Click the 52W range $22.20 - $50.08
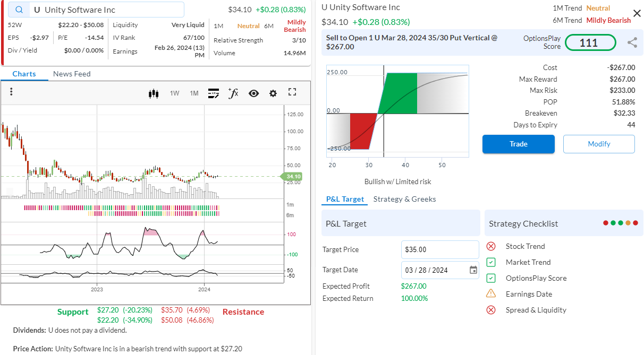This screenshot has width=644, height=355. pyautogui.click(x=81, y=25)
